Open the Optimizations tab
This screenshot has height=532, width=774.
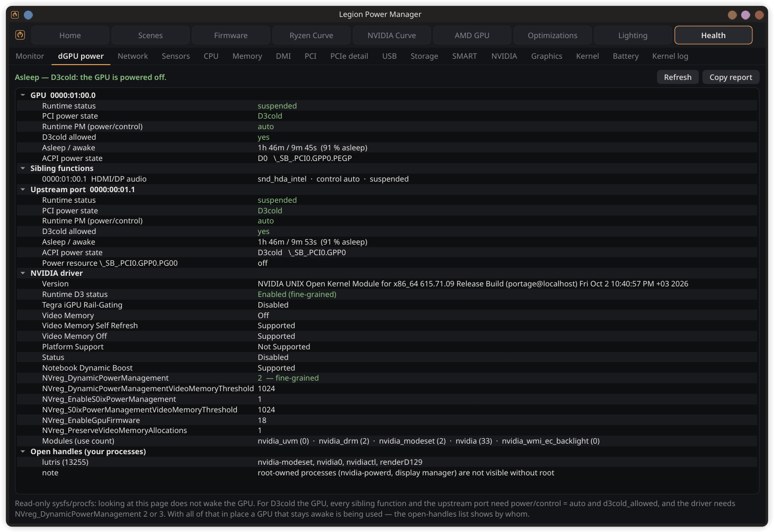(553, 35)
